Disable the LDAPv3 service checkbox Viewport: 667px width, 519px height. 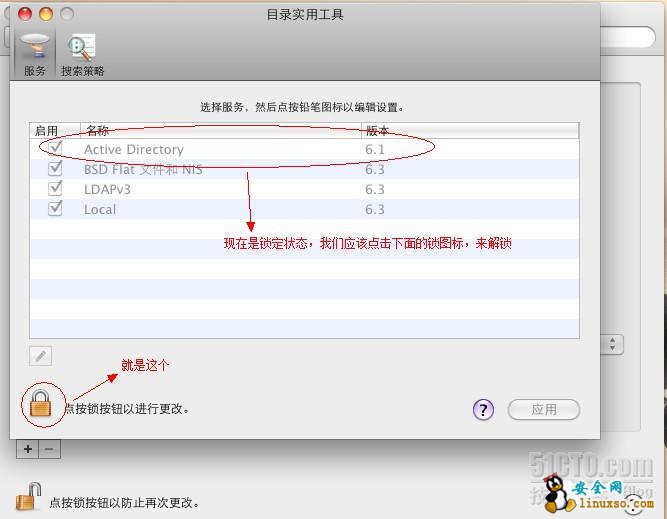coord(56,189)
